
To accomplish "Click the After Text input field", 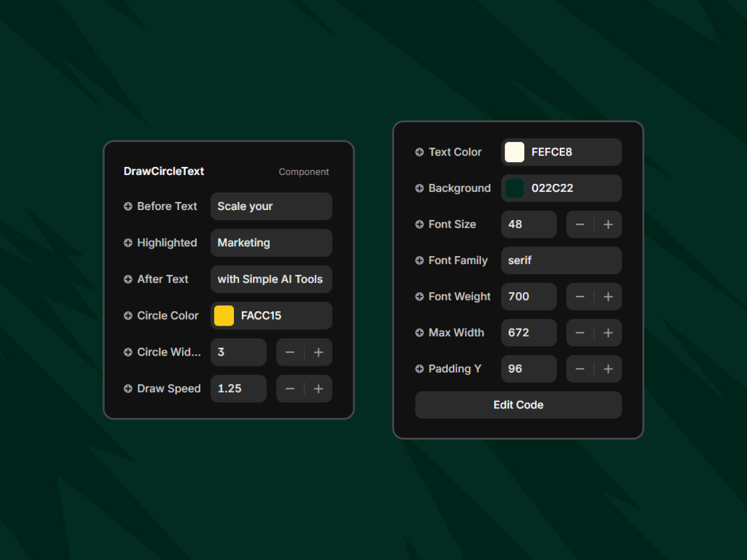I will click(271, 279).
